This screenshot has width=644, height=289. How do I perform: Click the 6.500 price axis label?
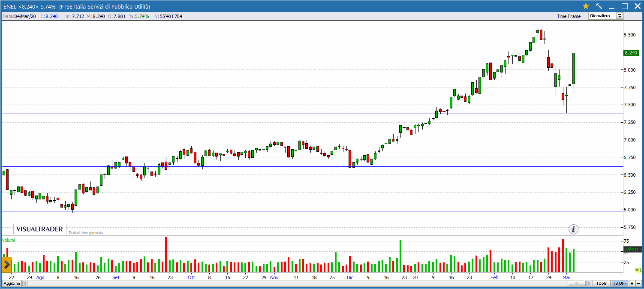630,175
